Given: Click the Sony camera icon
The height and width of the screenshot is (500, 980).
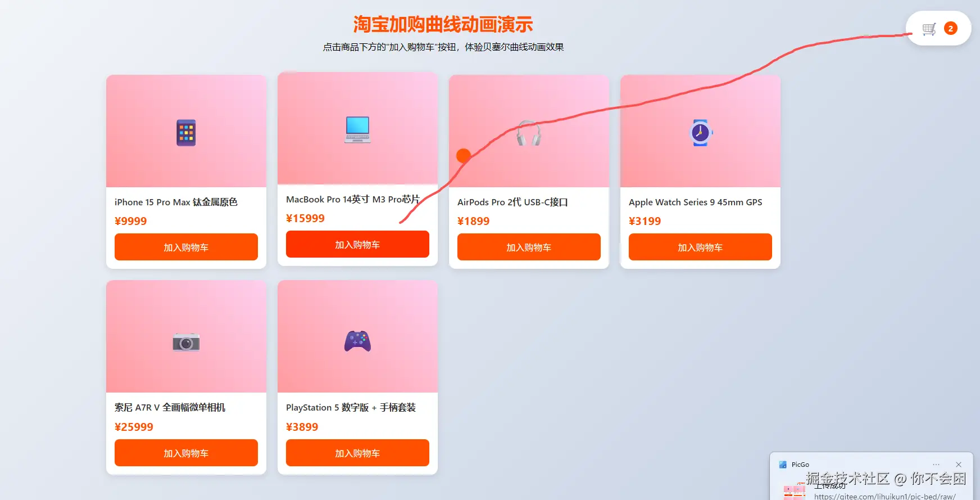Looking at the screenshot, I should (x=186, y=342).
